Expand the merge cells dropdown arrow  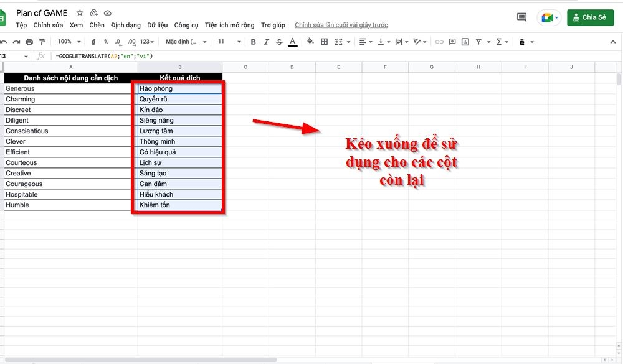(x=348, y=42)
